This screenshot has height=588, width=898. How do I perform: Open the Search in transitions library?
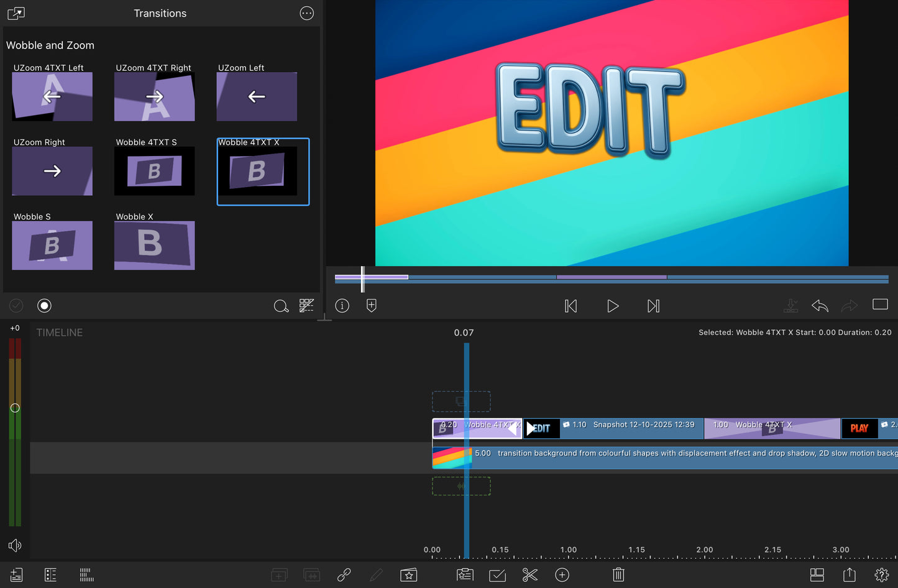(281, 306)
